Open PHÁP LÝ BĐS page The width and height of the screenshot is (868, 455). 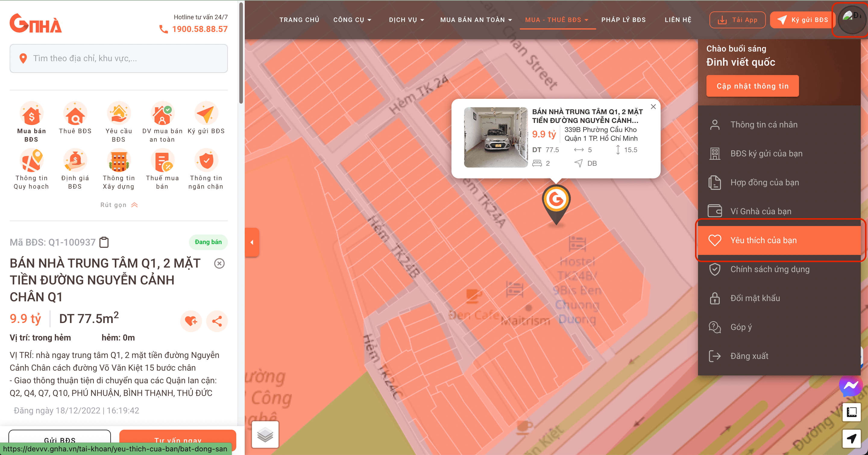tap(624, 20)
